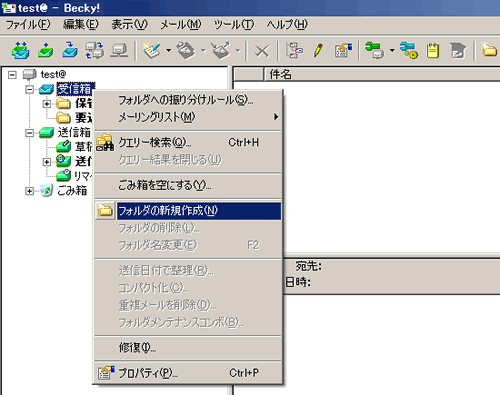Click the green wrench settings icon

pos(374,51)
